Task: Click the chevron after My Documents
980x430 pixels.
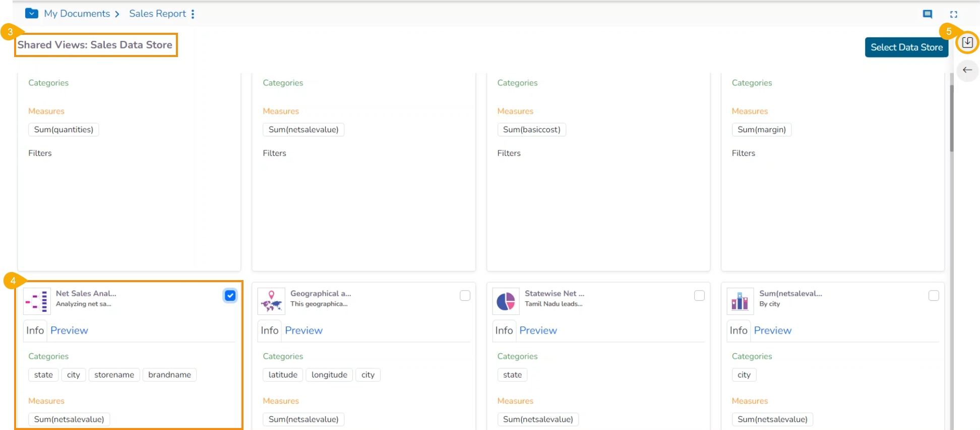Action: tap(117, 14)
